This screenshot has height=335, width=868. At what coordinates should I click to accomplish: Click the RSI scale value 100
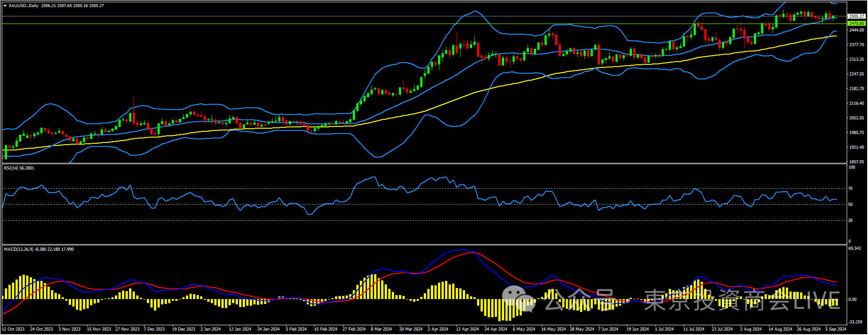(852, 168)
